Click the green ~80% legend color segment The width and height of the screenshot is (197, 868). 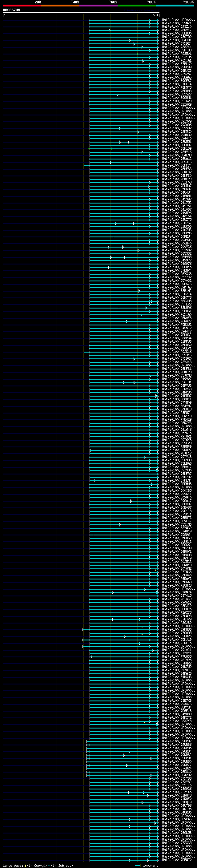tap(137, 6)
